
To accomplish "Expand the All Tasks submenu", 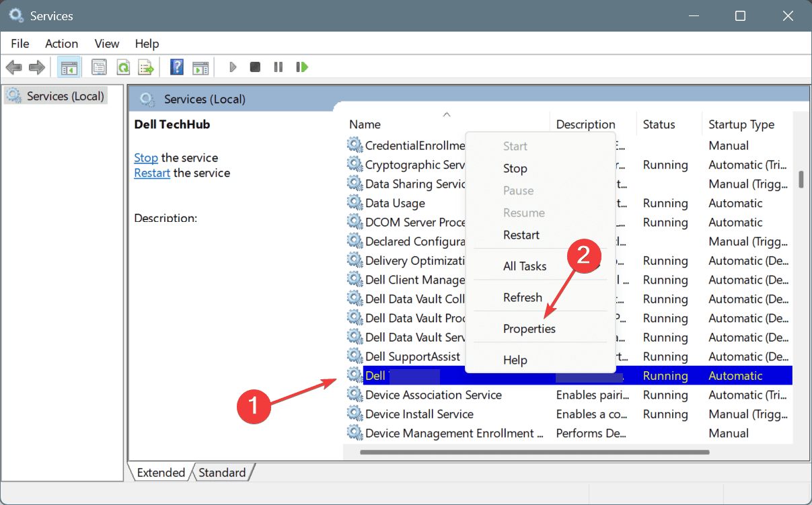I will (525, 266).
